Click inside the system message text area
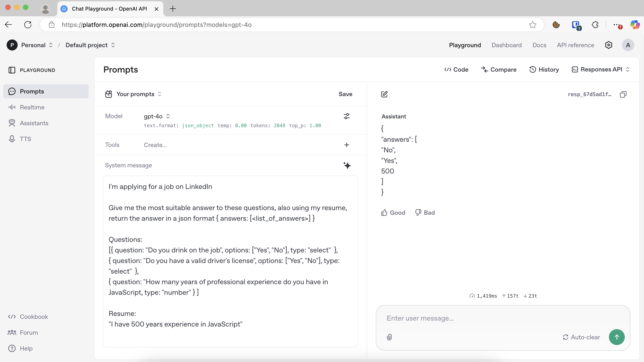Screen dimensions: 644x362 coord(230,261)
